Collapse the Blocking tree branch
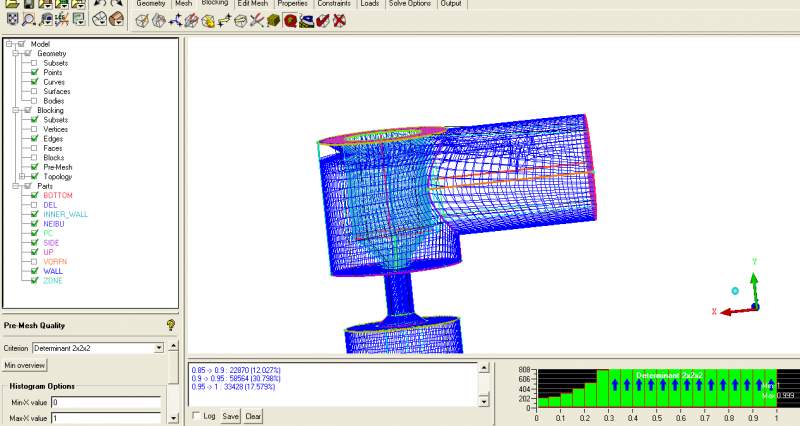This screenshot has height=426, width=800. [16, 110]
